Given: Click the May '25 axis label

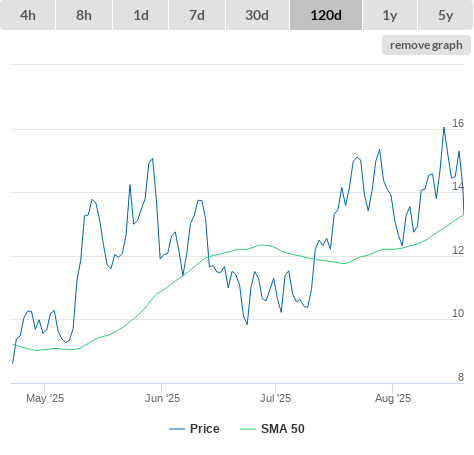Looking at the screenshot, I should [x=45, y=398].
